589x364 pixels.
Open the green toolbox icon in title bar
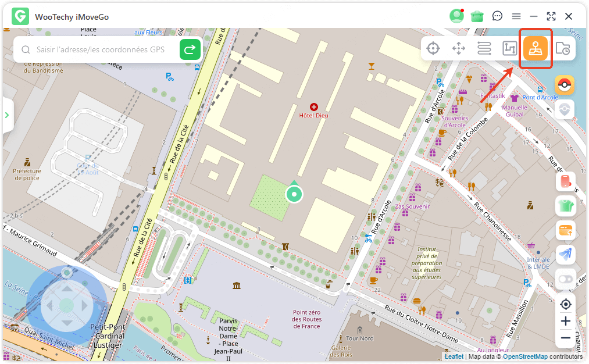click(477, 16)
